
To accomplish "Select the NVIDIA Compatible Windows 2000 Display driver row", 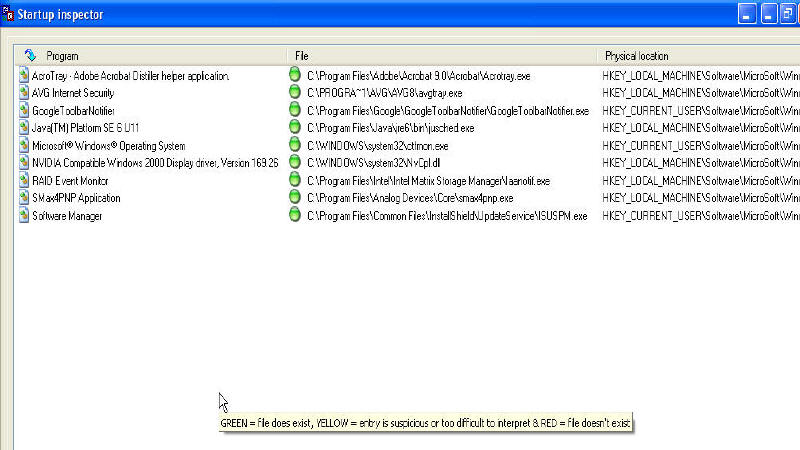I will coord(138,162).
